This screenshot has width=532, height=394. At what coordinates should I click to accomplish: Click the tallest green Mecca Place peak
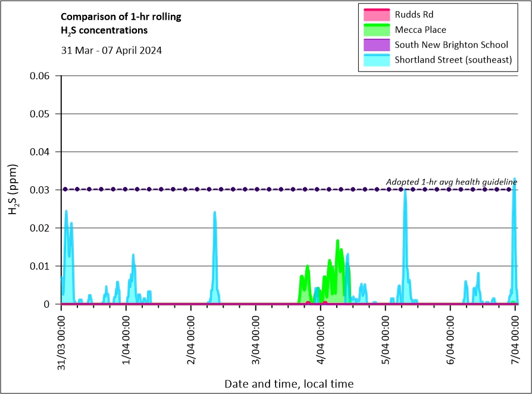[x=337, y=241]
